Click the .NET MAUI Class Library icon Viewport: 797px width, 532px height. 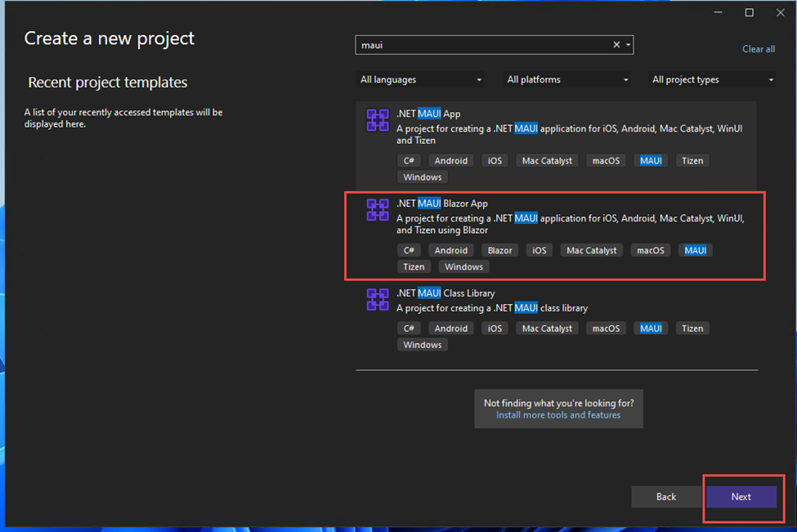pos(377,299)
